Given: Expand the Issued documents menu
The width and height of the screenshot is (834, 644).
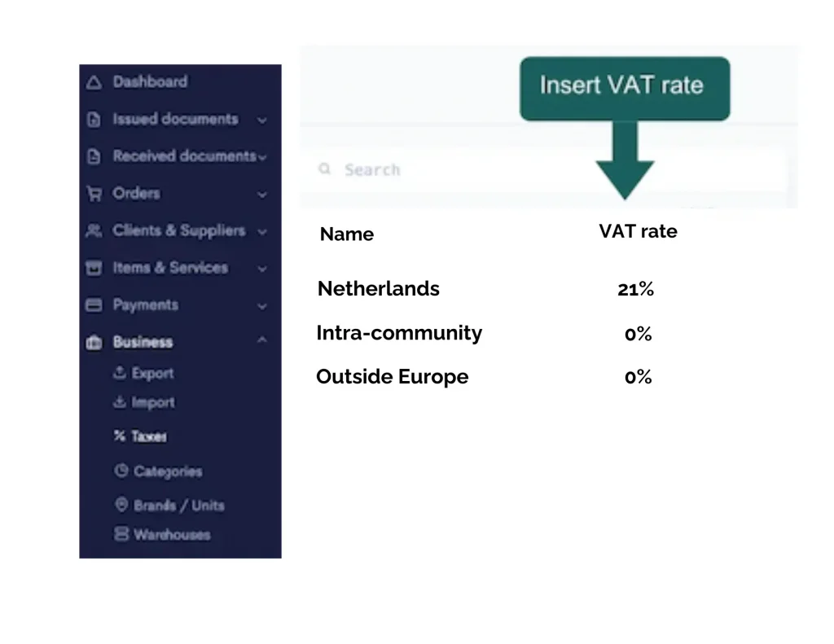Looking at the screenshot, I should 261,120.
